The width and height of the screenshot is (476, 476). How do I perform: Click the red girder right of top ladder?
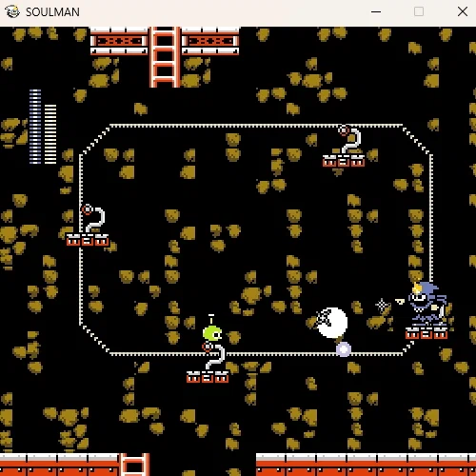pyautogui.click(x=210, y=41)
